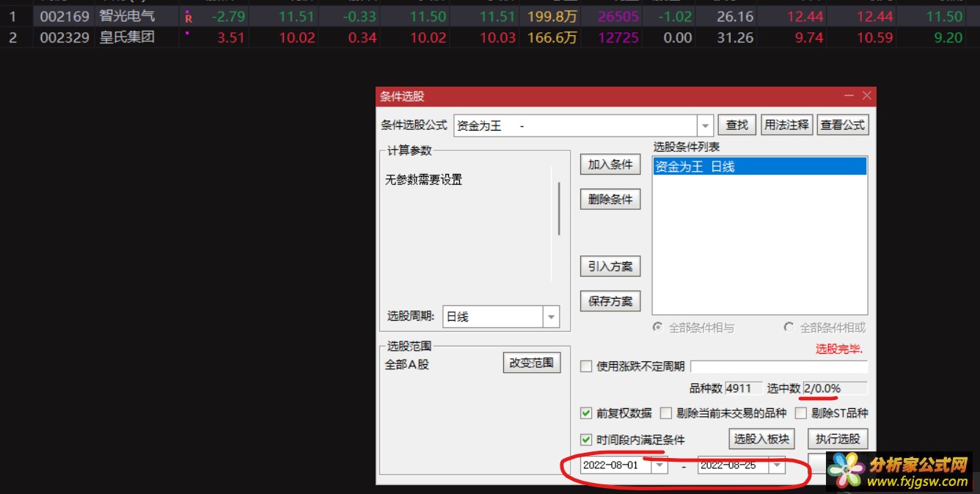Click the 计算参数 panel scrollbar
Image resolution: width=980 pixels, height=494 pixels.
559,209
